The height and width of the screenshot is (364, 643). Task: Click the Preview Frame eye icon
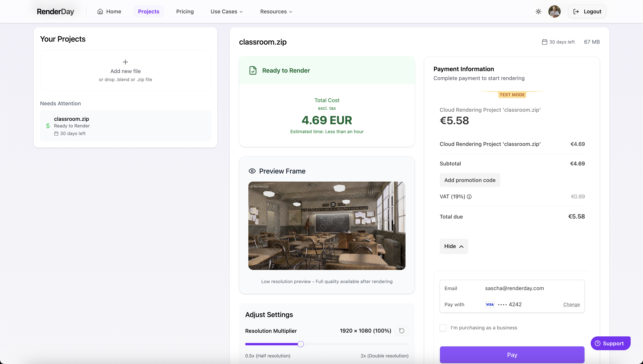click(252, 171)
